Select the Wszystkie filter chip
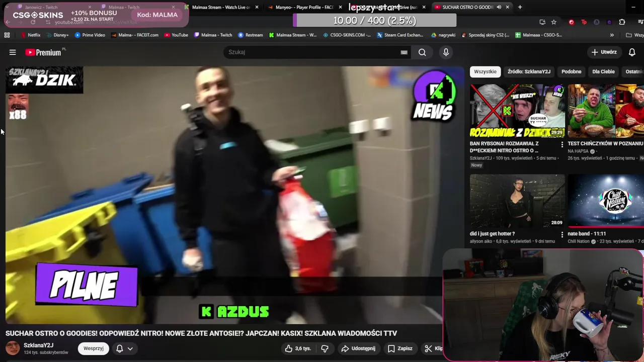Image resolution: width=644 pixels, height=362 pixels. tap(485, 71)
